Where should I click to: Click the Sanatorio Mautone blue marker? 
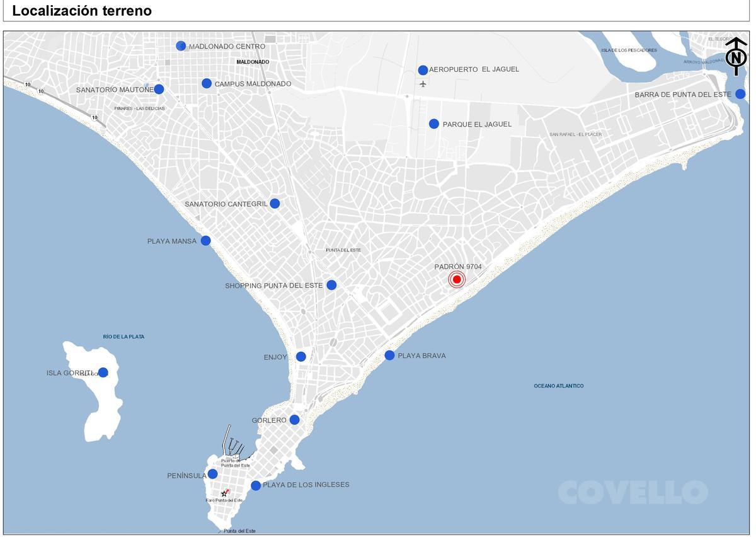point(159,89)
